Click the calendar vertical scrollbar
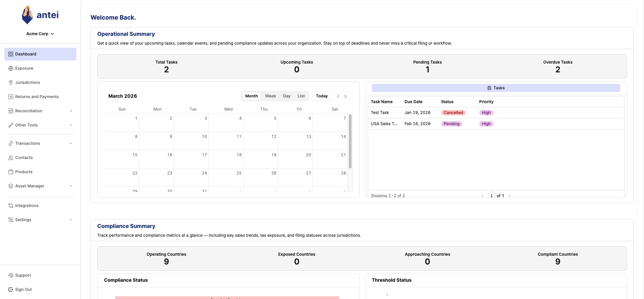644x299 pixels. [x=350, y=141]
